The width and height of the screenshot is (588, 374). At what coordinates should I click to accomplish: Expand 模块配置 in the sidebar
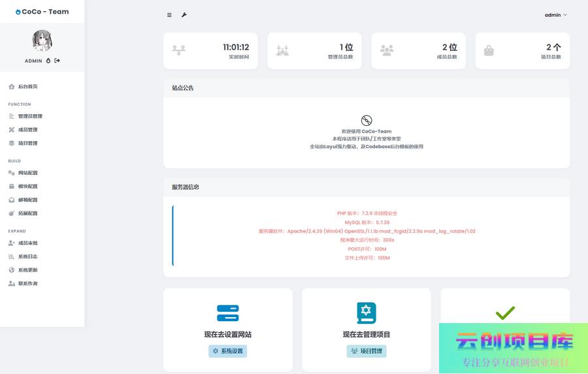coord(27,187)
